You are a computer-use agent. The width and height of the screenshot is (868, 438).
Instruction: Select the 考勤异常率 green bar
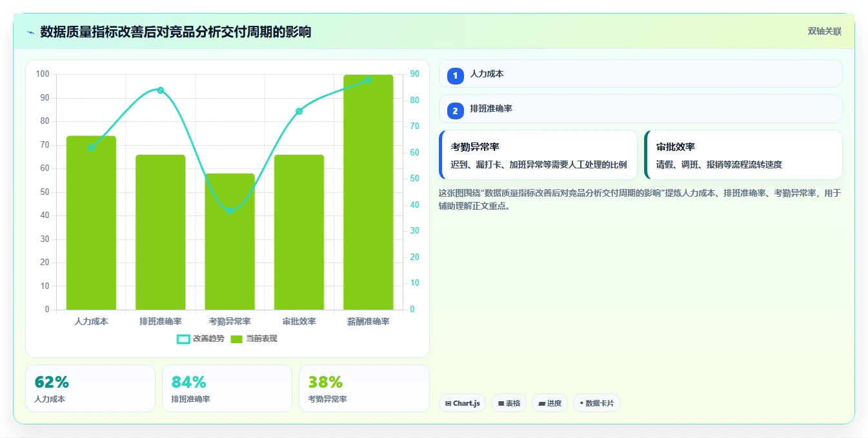point(230,242)
